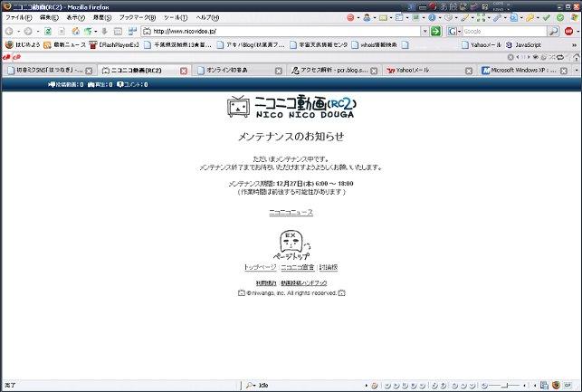Switch to the オンライン初音 tab
Image resolution: width=582 pixels, height=392 pixels.
tap(239, 70)
